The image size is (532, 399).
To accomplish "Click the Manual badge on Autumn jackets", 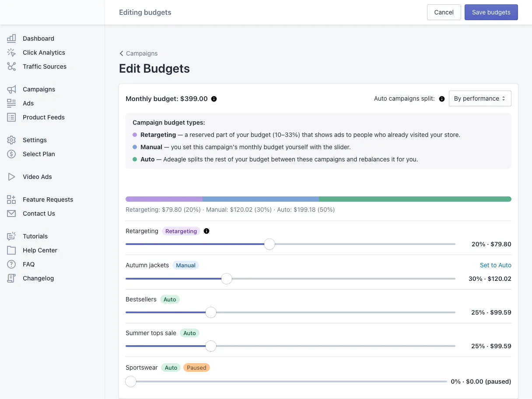I will point(185,265).
